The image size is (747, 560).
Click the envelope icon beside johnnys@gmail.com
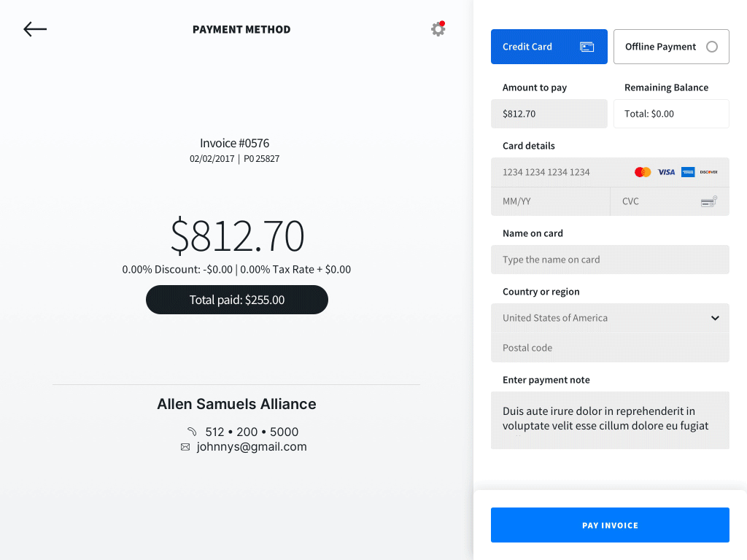coord(185,447)
